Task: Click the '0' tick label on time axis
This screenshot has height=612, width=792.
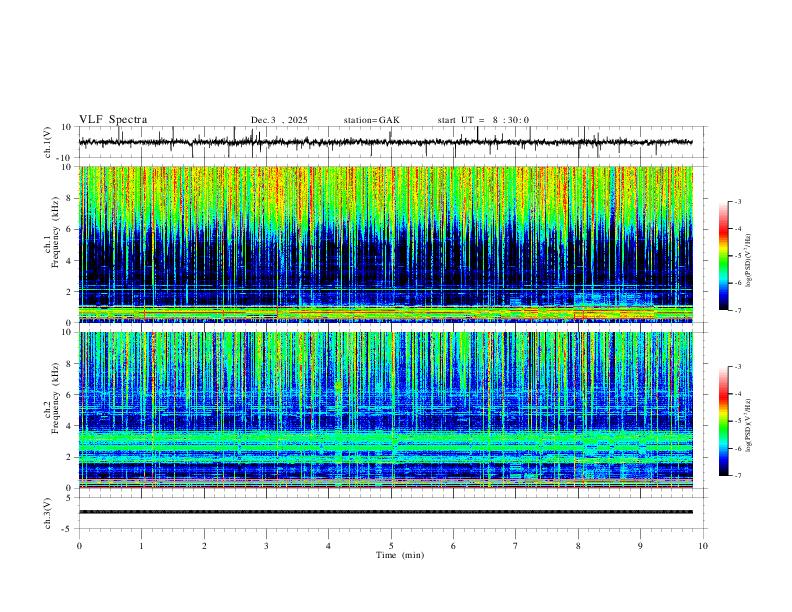Action: (79, 546)
